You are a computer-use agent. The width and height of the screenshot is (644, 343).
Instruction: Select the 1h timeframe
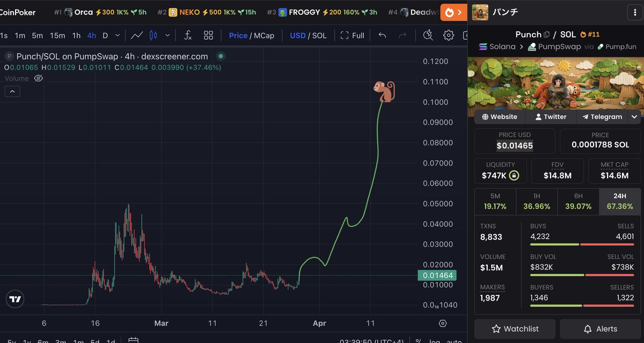pyautogui.click(x=76, y=35)
